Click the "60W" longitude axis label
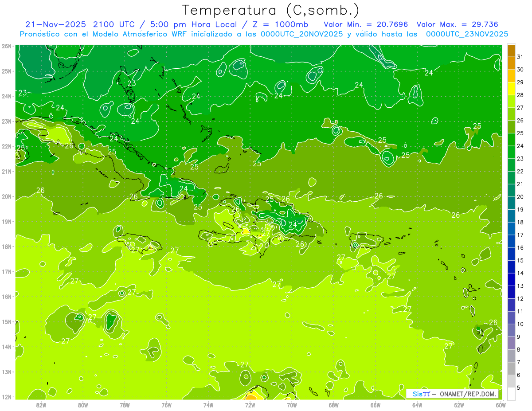The height and width of the screenshot is (411, 532). [x=501, y=405]
